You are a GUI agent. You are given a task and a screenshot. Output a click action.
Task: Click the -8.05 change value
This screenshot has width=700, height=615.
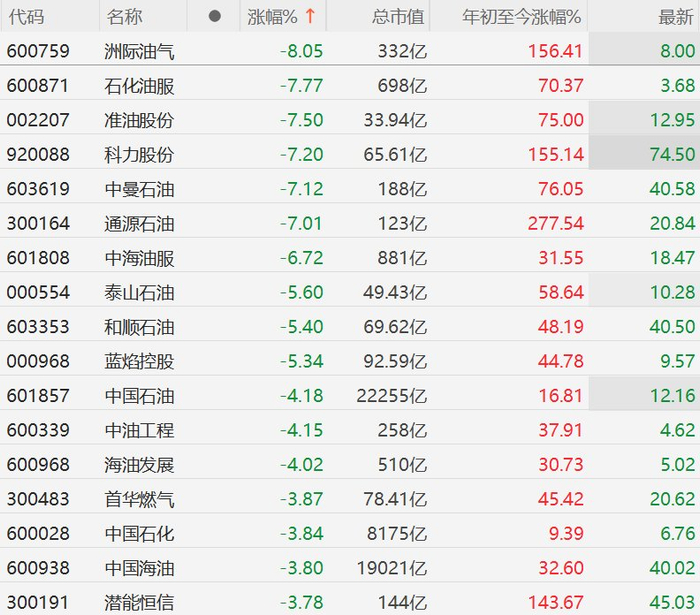click(x=301, y=51)
